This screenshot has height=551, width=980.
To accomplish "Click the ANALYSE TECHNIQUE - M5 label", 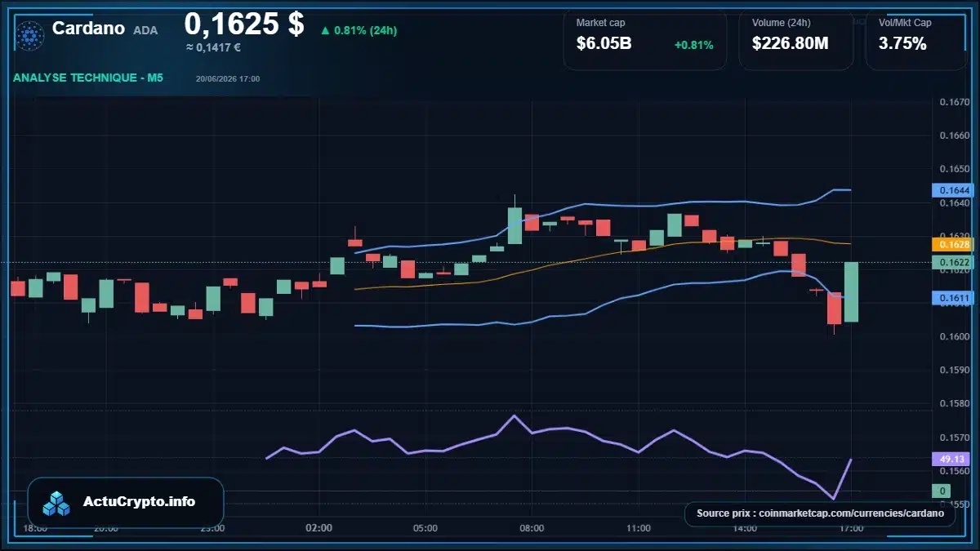I will pos(88,78).
